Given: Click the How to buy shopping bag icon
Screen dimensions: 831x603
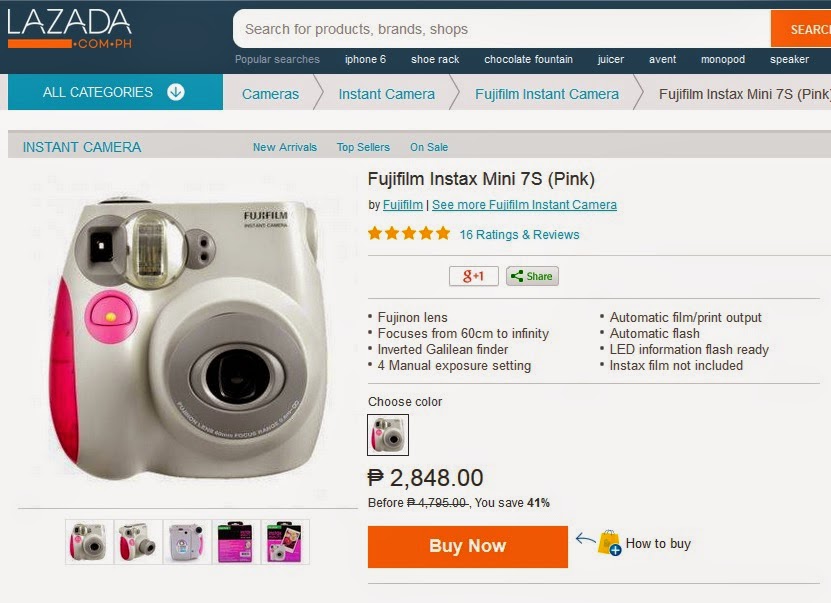Looking at the screenshot, I should pos(609,543).
